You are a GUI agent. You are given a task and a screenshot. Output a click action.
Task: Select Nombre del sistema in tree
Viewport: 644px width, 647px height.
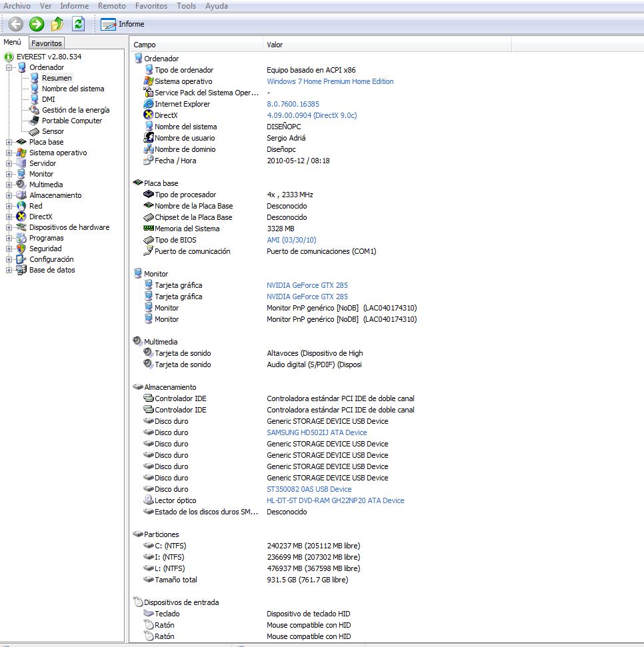tap(73, 89)
